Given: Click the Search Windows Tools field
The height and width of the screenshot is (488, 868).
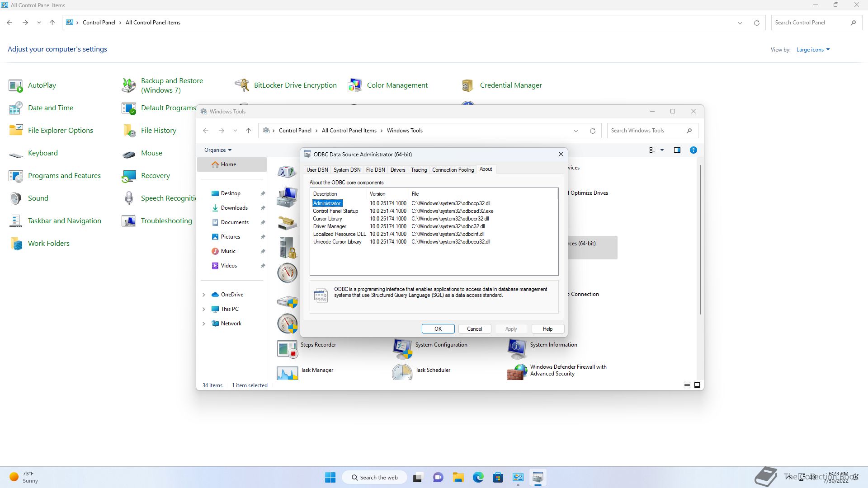Looking at the screenshot, I should pyautogui.click(x=652, y=131).
